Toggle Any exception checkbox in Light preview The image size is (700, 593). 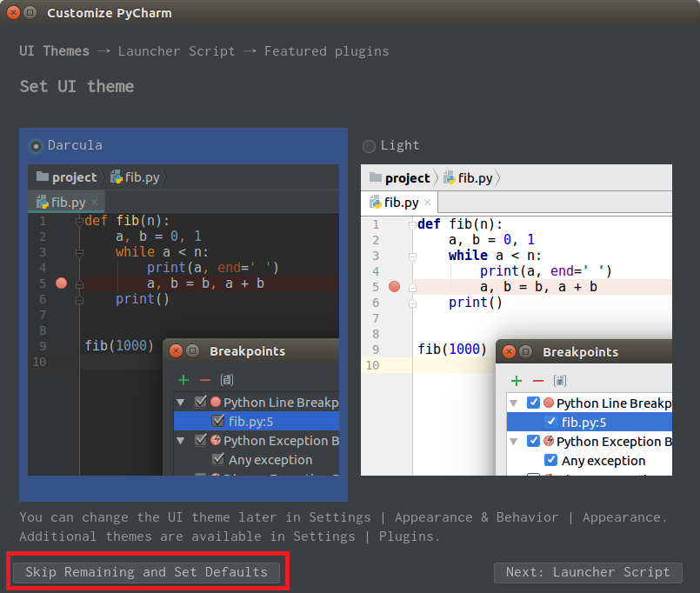tap(551, 460)
